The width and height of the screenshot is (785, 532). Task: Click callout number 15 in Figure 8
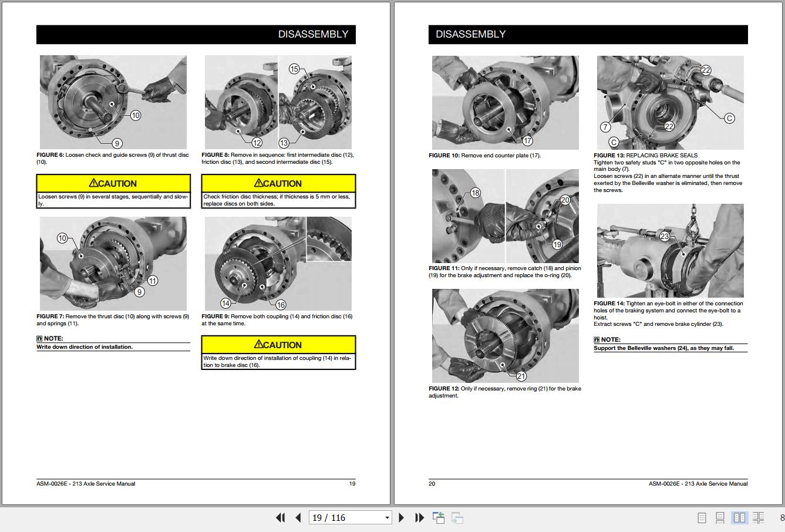click(294, 69)
